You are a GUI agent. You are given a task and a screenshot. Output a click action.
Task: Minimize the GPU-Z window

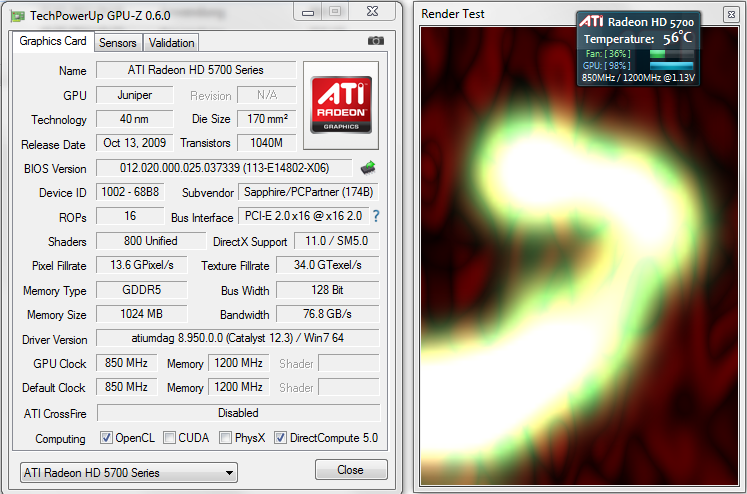point(308,12)
